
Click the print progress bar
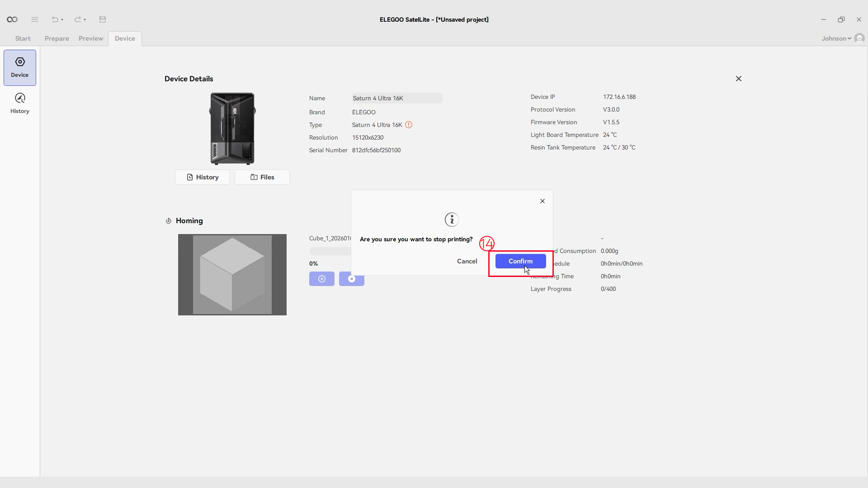click(x=330, y=251)
